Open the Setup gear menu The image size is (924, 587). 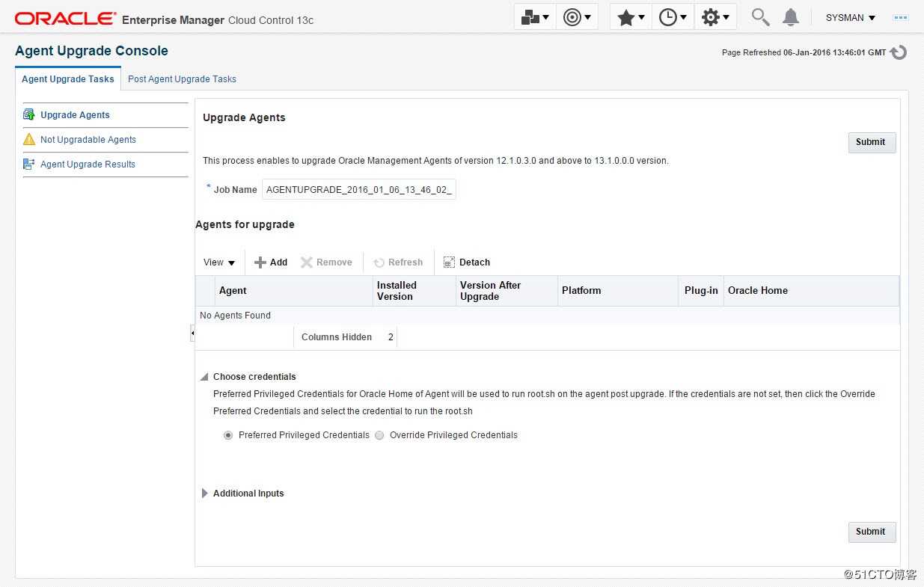coord(715,17)
